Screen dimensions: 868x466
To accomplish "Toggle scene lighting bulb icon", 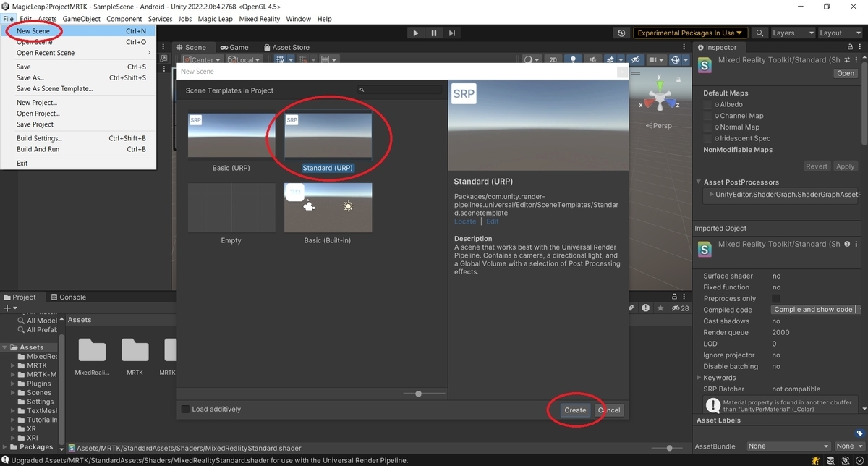I will (574, 60).
